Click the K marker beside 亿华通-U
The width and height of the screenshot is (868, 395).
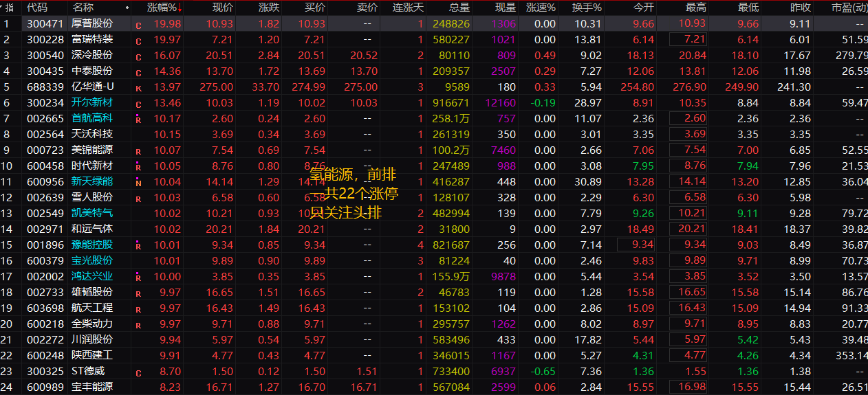tap(138, 89)
